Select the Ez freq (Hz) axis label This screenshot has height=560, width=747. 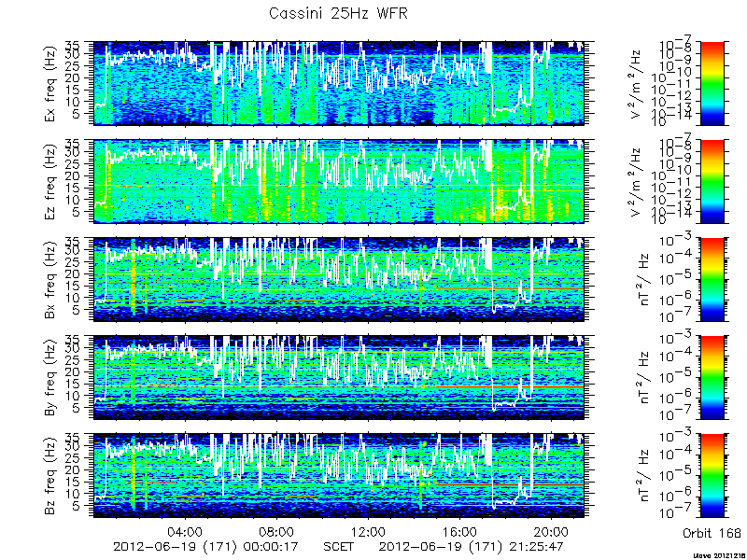[x=51, y=182]
